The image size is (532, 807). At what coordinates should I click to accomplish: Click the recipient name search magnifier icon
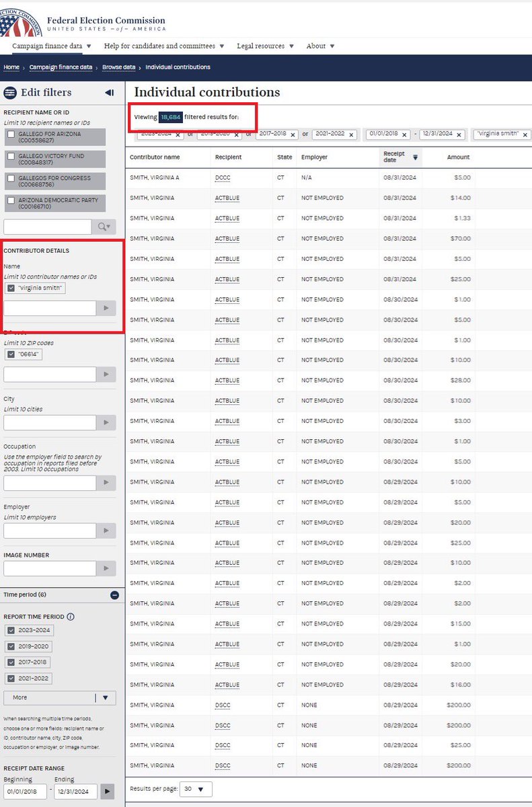point(104,227)
